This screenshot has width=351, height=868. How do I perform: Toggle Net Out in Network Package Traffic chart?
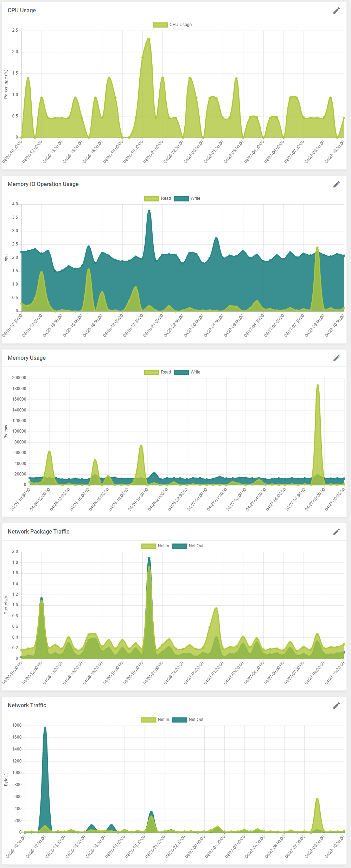(x=188, y=546)
